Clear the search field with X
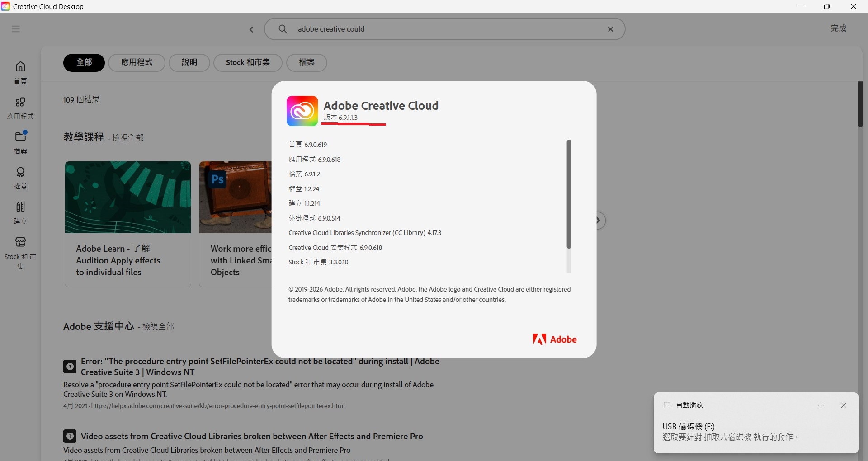 [x=610, y=29]
